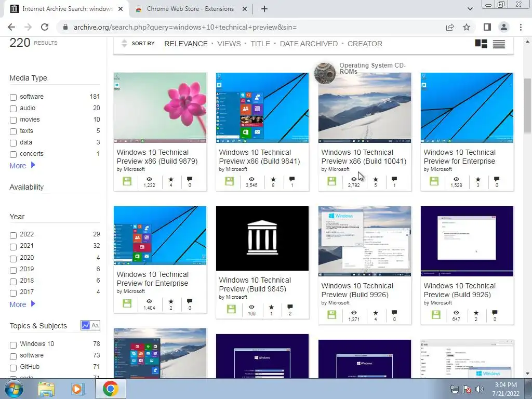Open the share page icon in address bar

coord(450,27)
